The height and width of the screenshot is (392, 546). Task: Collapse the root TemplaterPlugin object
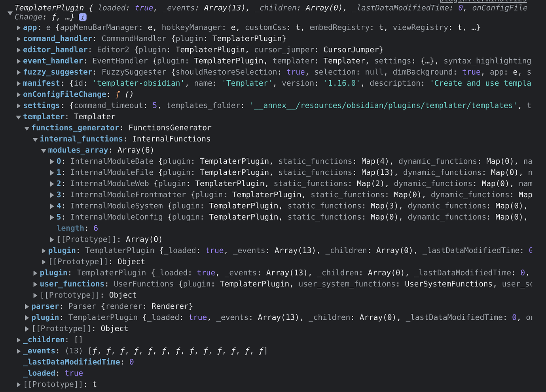(10, 13)
